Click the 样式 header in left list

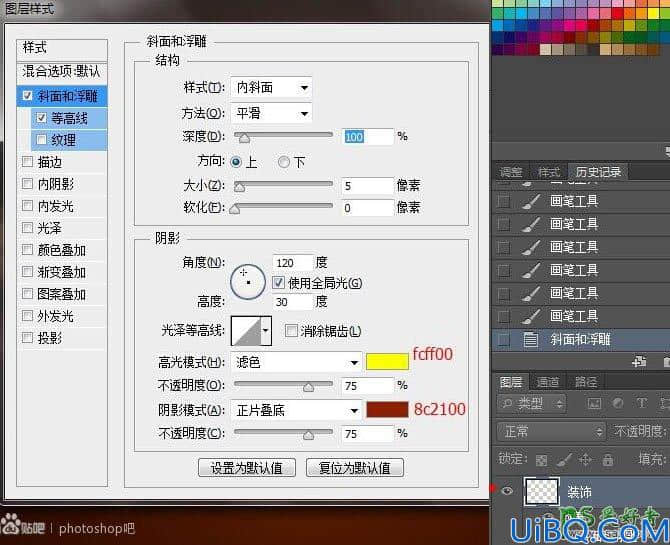coord(62,48)
